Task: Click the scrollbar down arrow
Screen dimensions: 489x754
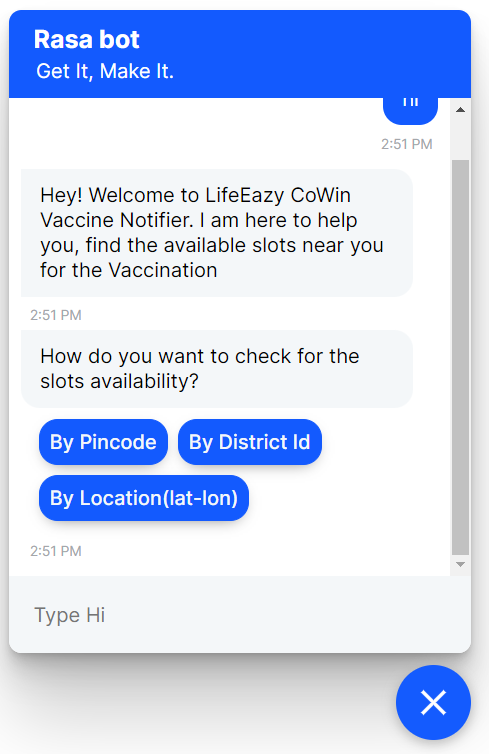Action: pyautogui.click(x=460, y=564)
